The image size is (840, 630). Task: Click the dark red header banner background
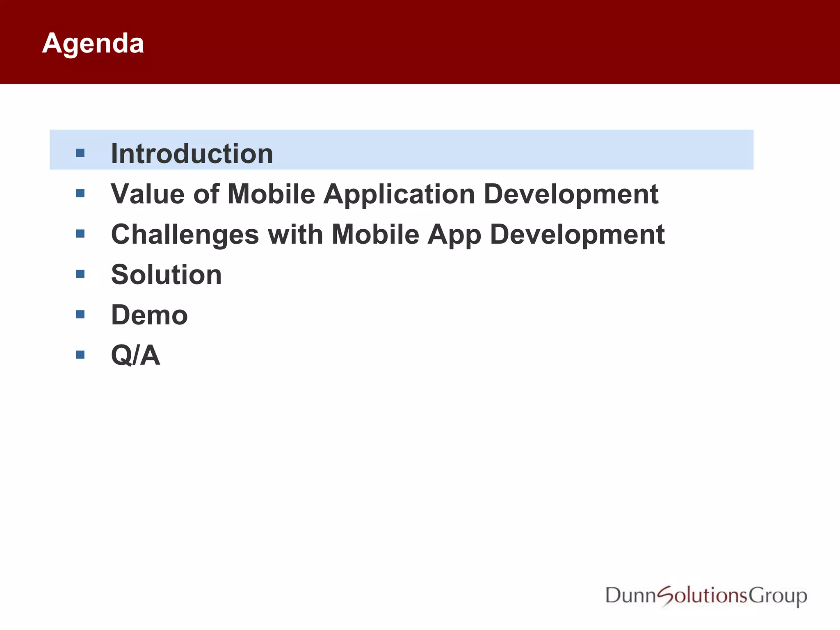(492, 42)
